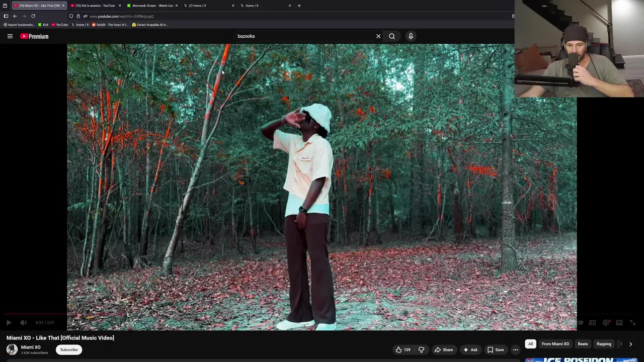Image resolution: width=644 pixels, height=362 pixels.
Task: Close the Miami XO browser tab
Action: tap(63, 6)
